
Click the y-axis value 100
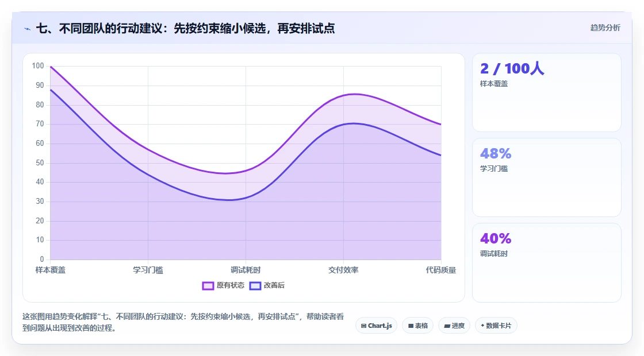(x=38, y=66)
